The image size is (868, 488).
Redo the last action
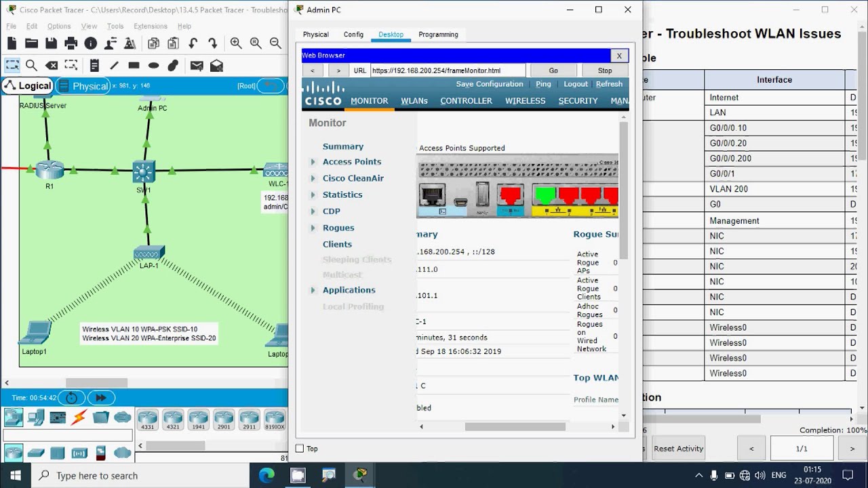coord(213,43)
